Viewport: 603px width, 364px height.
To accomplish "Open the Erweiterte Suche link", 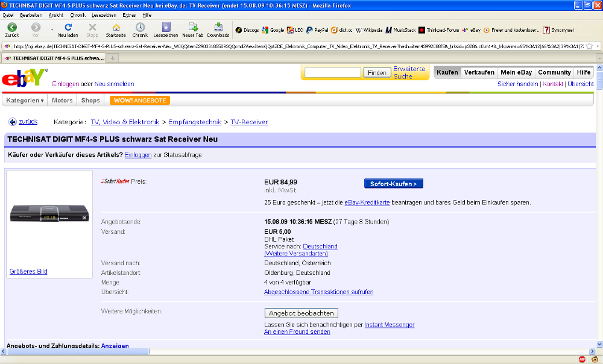I will point(409,73).
